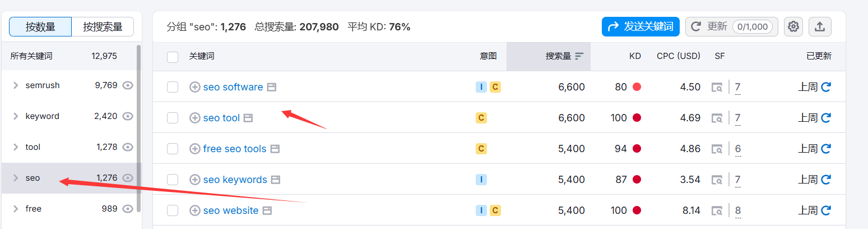Check the select-all keywords header checkbox
The height and width of the screenshot is (229, 868).
pos(173,57)
